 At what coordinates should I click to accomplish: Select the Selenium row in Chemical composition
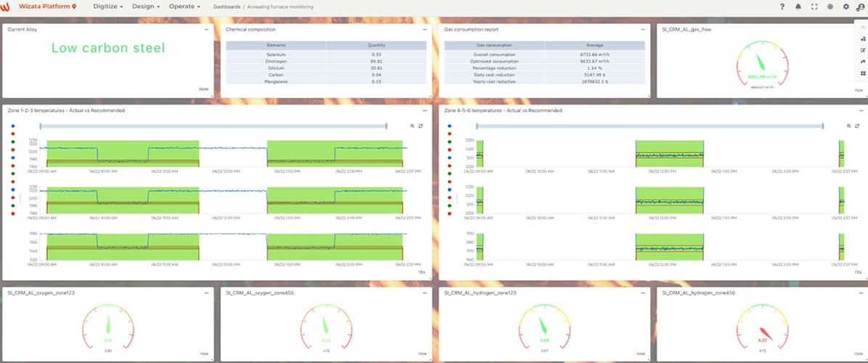pos(326,54)
